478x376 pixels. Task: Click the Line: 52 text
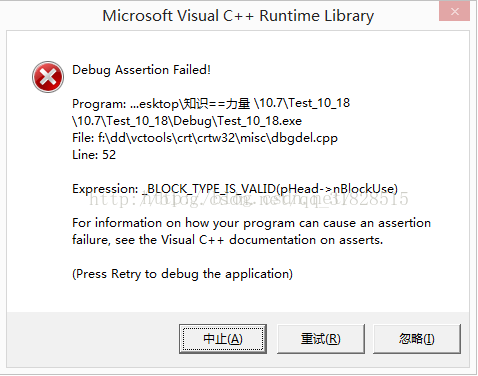coord(94,155)
